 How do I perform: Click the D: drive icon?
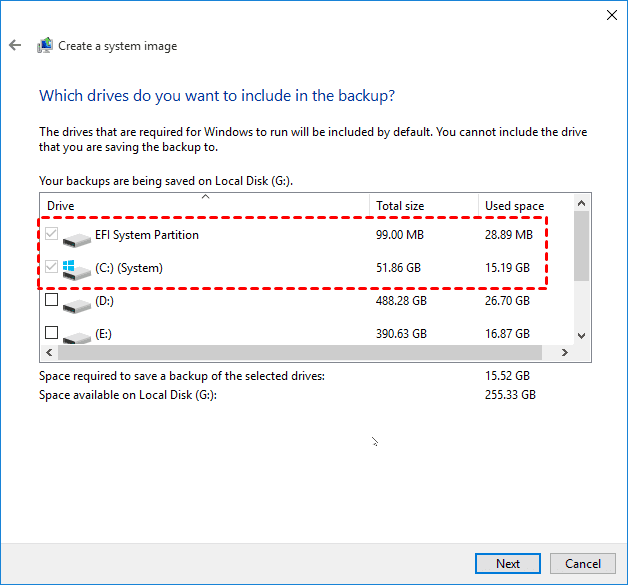(76, 303)
